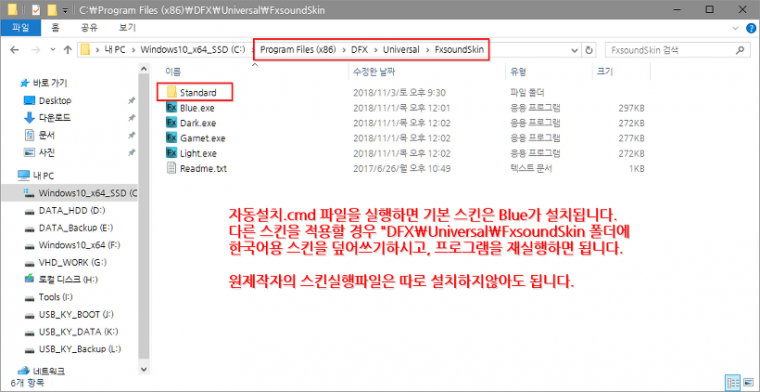Select 내 PC in the navigation pane
Viewport: 760px width, 392px height.
pyautogui.click(x=44, y=175)
